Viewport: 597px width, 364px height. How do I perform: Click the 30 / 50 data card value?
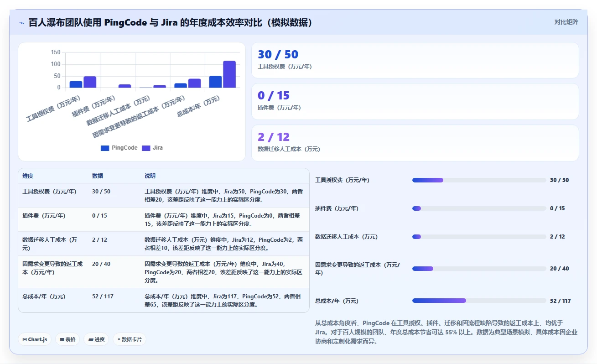[x=278, y=55]
